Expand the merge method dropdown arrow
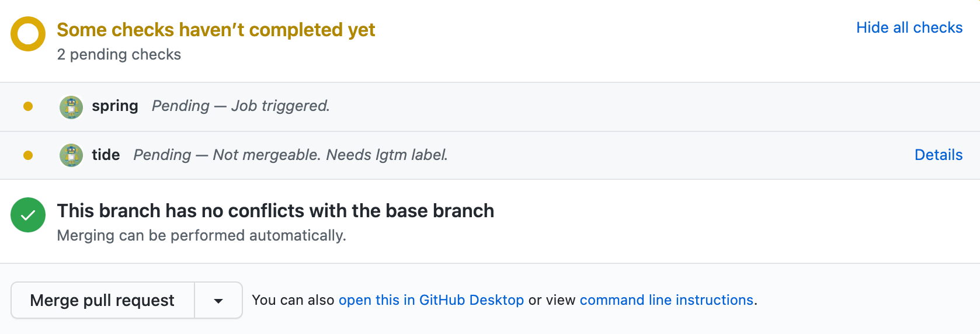This screenshot has width=980, height=334. coord(218,301)
